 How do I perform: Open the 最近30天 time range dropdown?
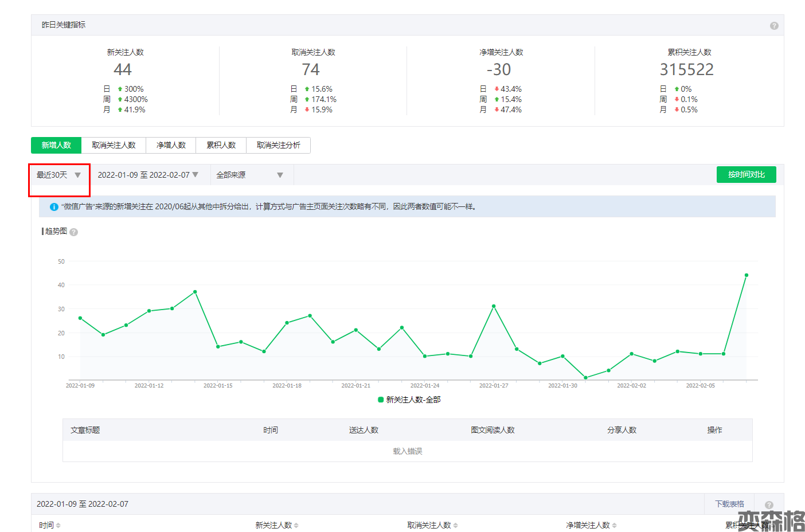coord(58,175)
